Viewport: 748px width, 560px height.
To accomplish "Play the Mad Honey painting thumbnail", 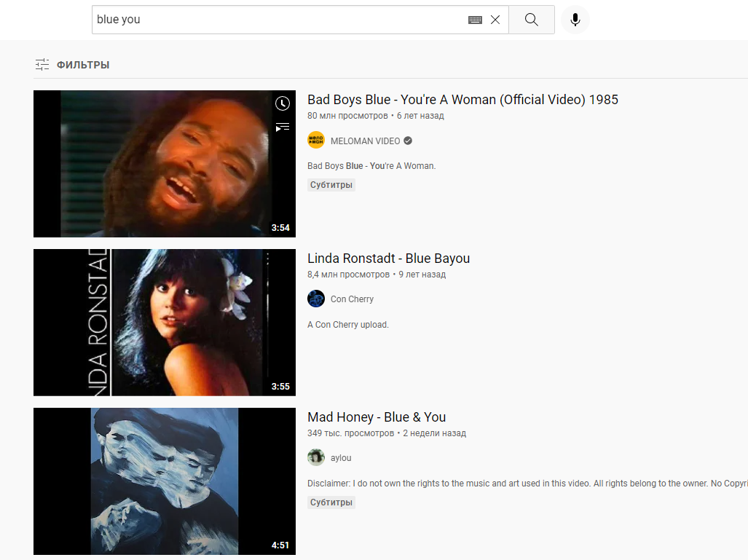I will 165,481.
